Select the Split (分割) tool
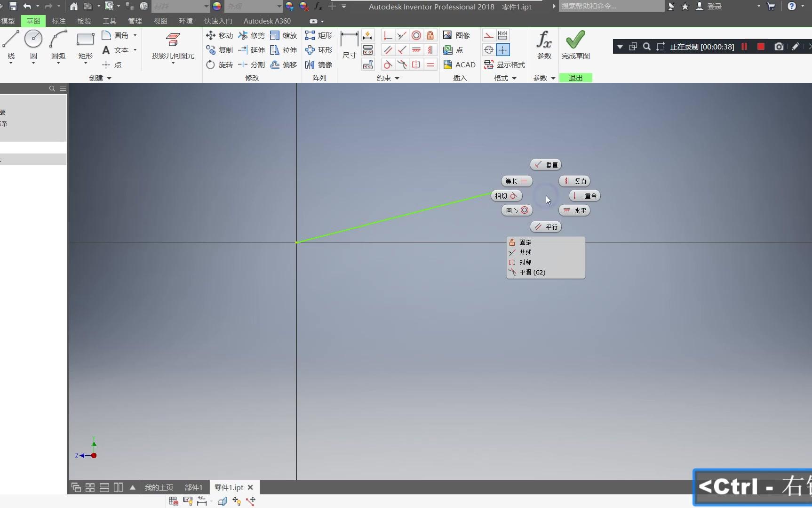 [251, 65]
